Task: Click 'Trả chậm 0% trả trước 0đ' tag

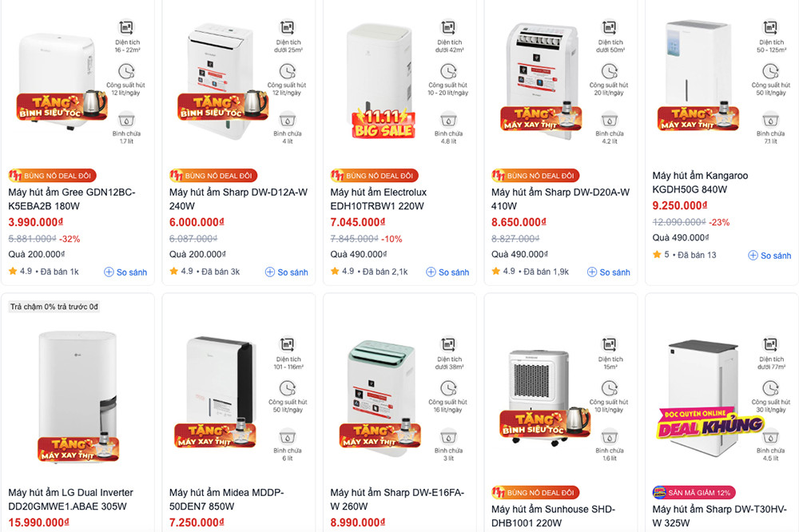Action: point(54,307)
